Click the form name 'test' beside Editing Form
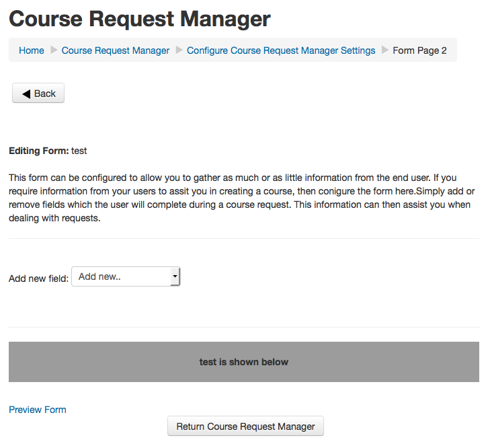Screen dimensions: 490x448 pos(79,151)
